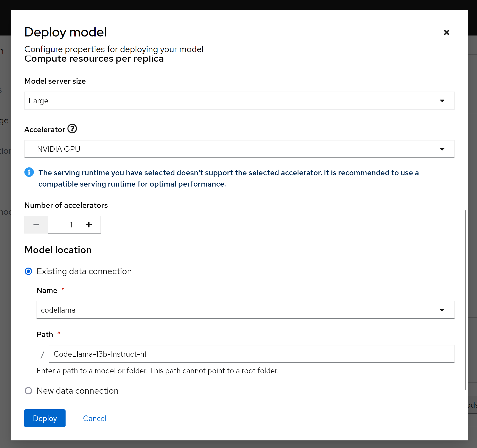Decrease the number of accelerators with the minus button
Screen dimensions: 477x448
pos(36,224)
